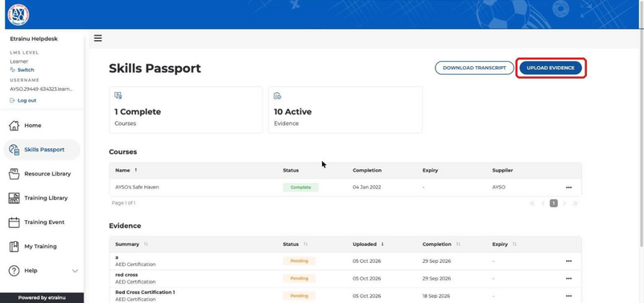Click the Active Evidence card icon

point(278,95)
